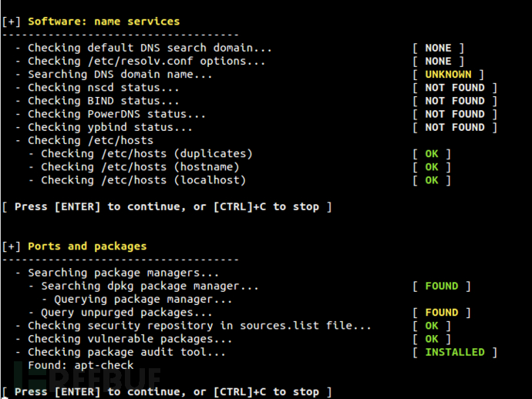The image size is (532, 399).
Task: Click the FOUND status for unpurged packages query
Action: click(441, 313)
